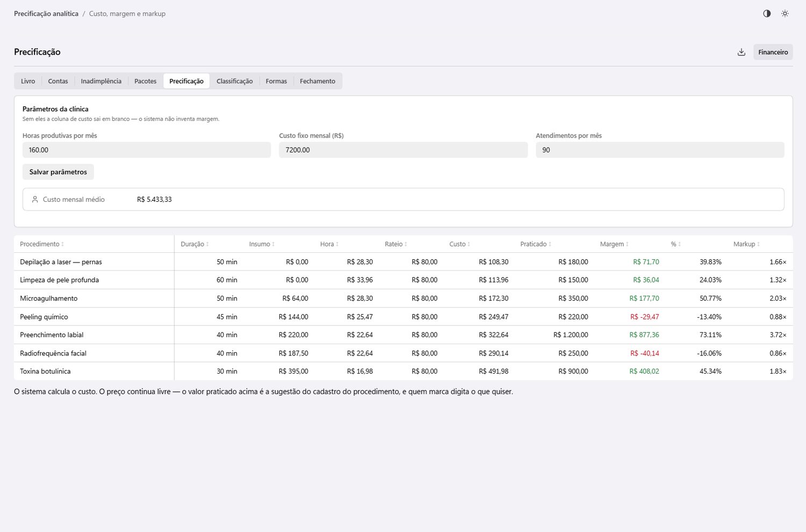The image size is (806, 532).
Task: Open the Inadimplência tab
Action: point(101,81)
